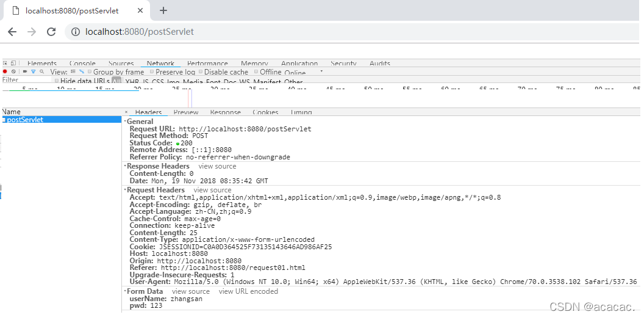The height and width of the screenshot is (317, 644).
Task: Open site information icon in address bar
Action: tap(76, 32)
